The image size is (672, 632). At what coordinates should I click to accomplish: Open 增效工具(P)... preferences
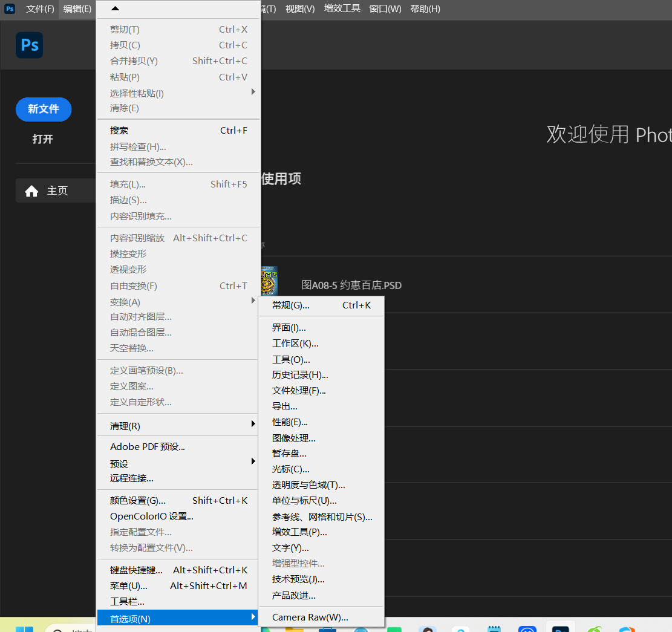[321, 532]
